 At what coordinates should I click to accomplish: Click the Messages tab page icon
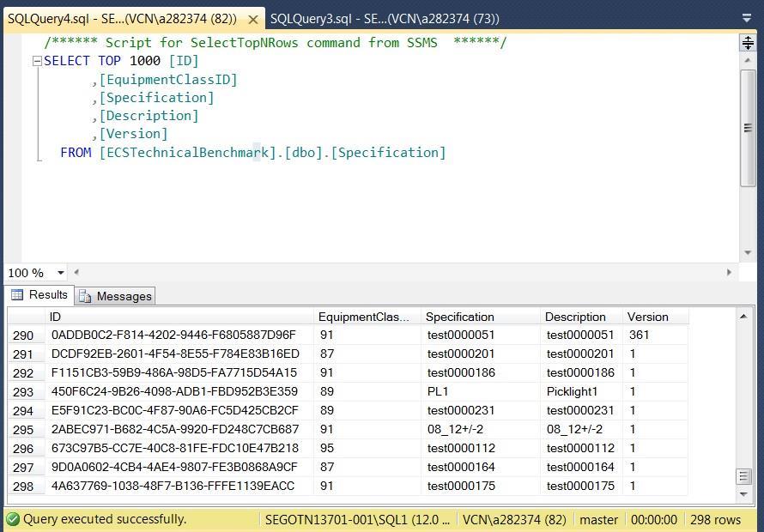(85, 296)
